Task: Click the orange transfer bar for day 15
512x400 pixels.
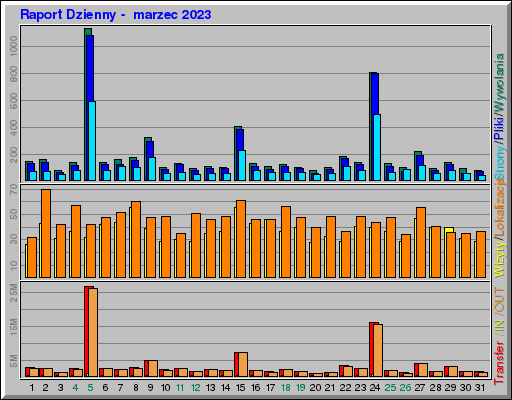Action: click(243, 365)
